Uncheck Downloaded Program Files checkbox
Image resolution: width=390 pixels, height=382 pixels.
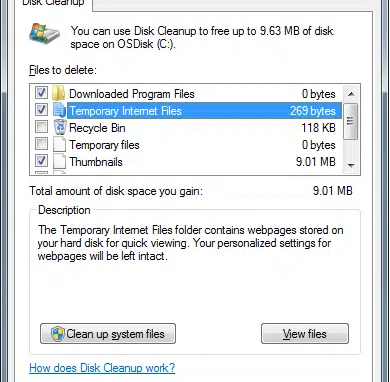tap(41, 93)
